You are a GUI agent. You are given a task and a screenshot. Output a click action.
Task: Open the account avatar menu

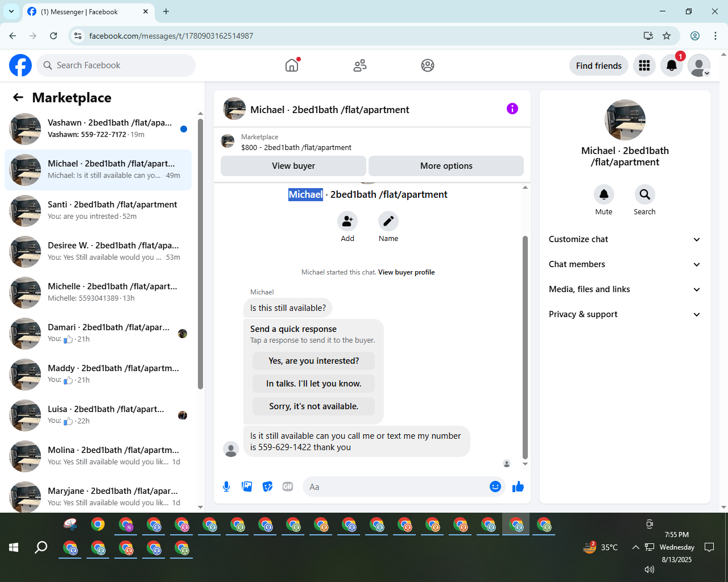(x=699, y=65)
